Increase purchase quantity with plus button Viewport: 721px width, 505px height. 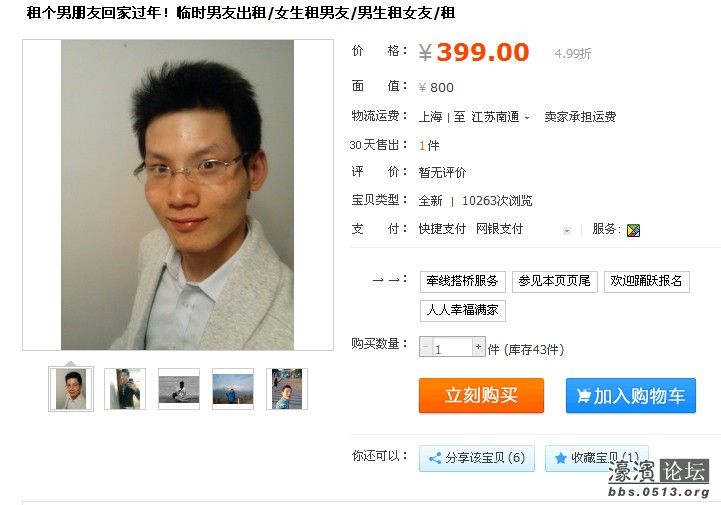(479, 346)
